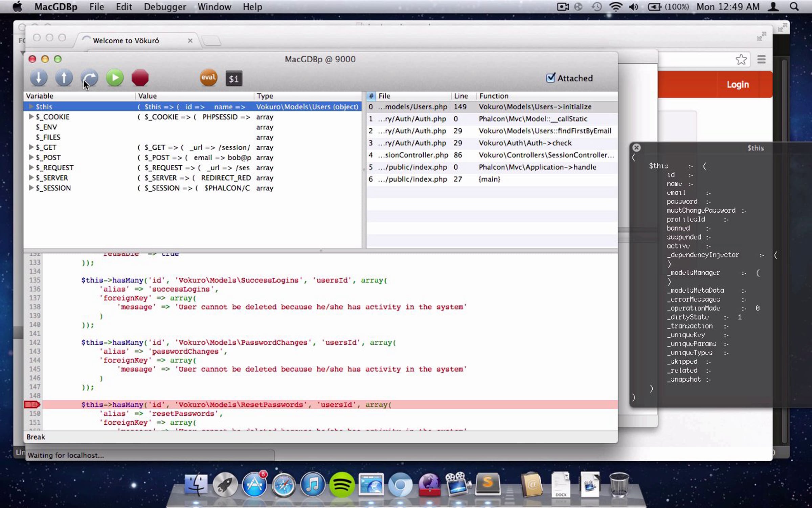Click the Step Over curved-arrow button
The width and height of the screenshot is (812, 508).
pyautogui.click(x=89, y=78)
